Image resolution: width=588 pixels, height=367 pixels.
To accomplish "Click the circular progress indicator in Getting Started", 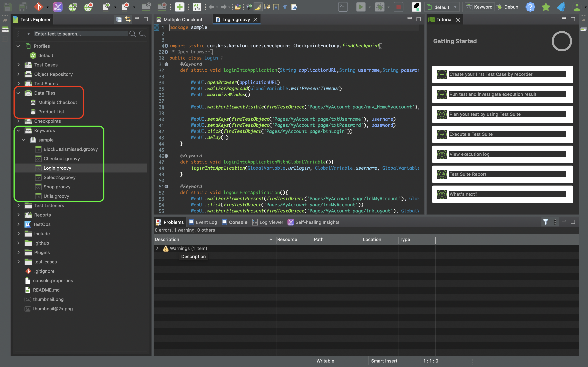I will (x=561, y=41).
